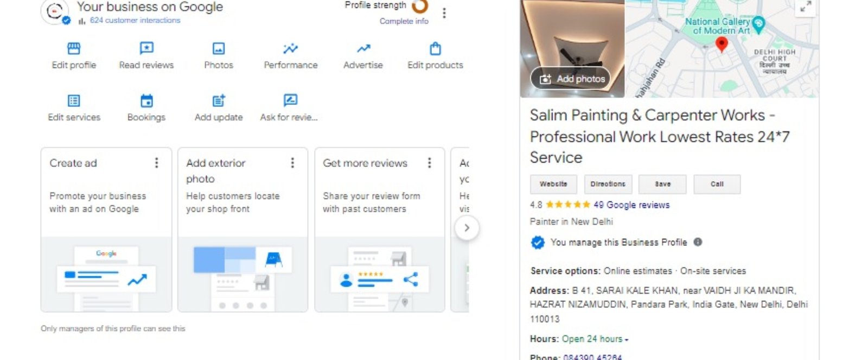868x360 pixels.
Task: Show info icon beside Business Profile
Action: pos(698,242)
